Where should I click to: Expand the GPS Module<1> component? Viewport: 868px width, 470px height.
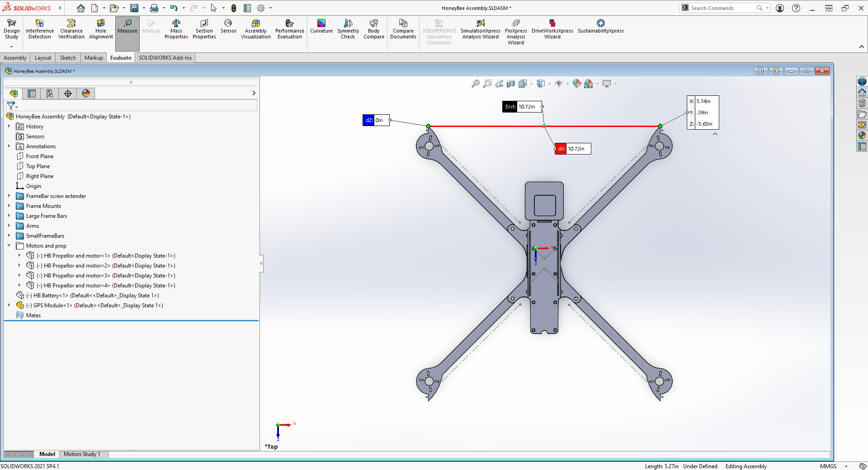[x=9, y=305]
